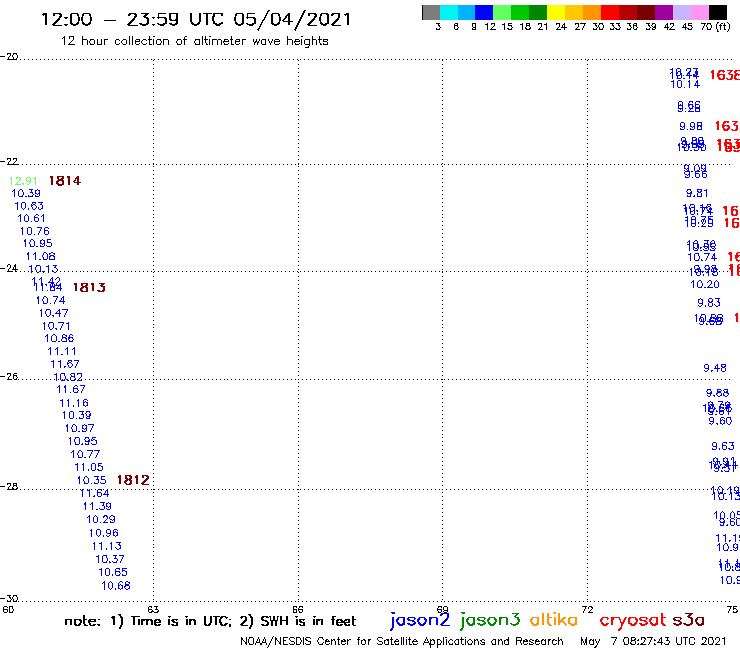The width and height of the screenshot is (740, 650).
Task: Click the wave height value 9.83
Action: (x=709, y=303)
